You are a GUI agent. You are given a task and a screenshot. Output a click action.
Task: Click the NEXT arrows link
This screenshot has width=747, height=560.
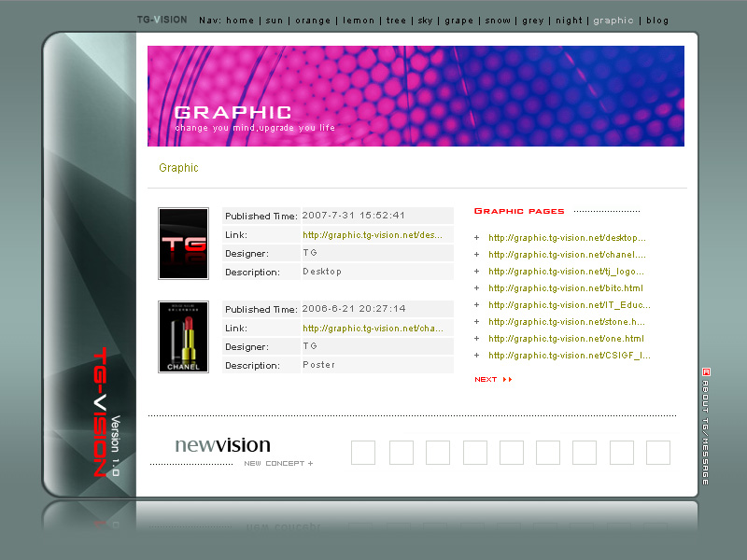pyautogui.click(x=493, y=380)
